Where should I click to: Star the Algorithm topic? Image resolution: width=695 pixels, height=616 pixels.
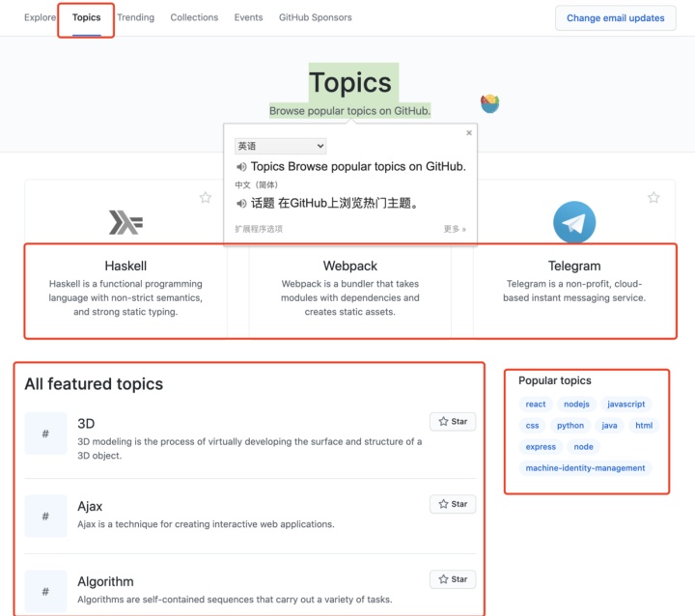(453, 579)
